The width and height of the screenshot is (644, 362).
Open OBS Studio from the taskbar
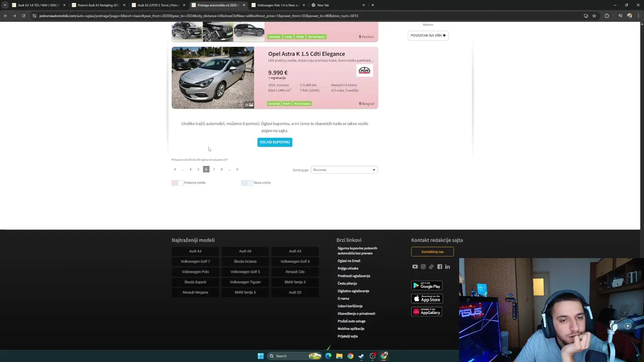click(373, 356)
